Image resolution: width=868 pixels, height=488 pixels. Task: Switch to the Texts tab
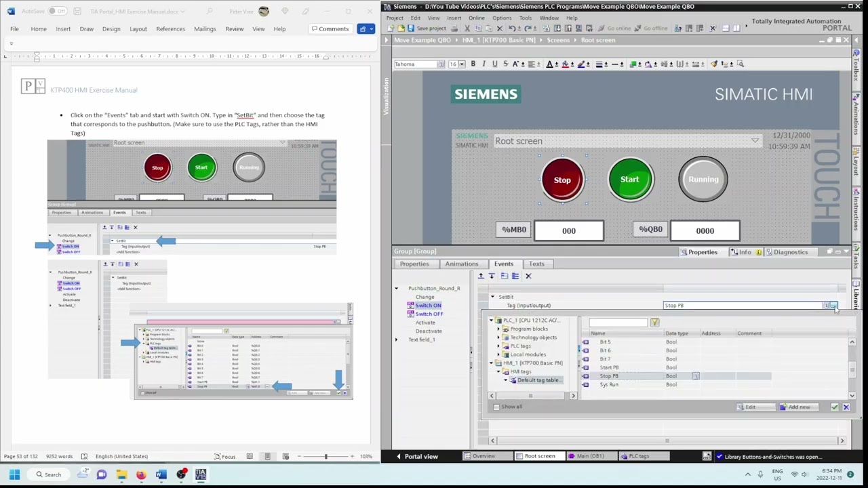[x=536, y=264]
